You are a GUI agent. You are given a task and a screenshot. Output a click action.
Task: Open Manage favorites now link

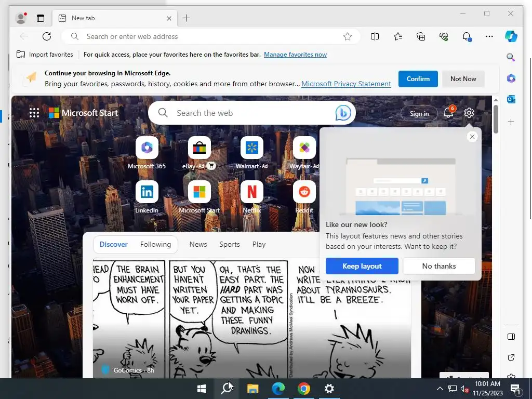click(x=295, y=54)
